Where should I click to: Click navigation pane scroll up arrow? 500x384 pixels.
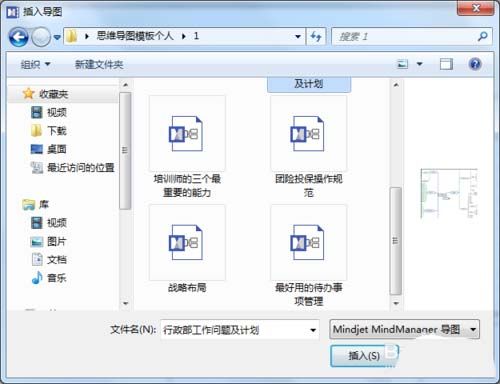click(x=125, y=85)
